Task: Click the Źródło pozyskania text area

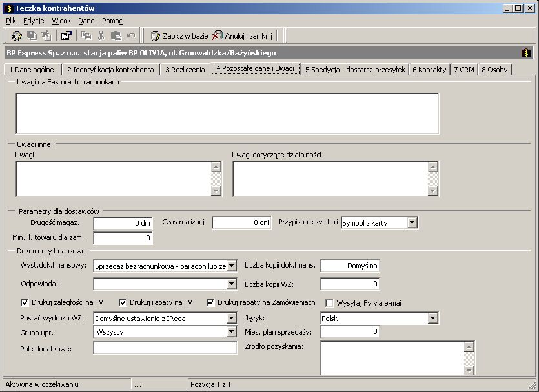Action: (x=392, y=358)
